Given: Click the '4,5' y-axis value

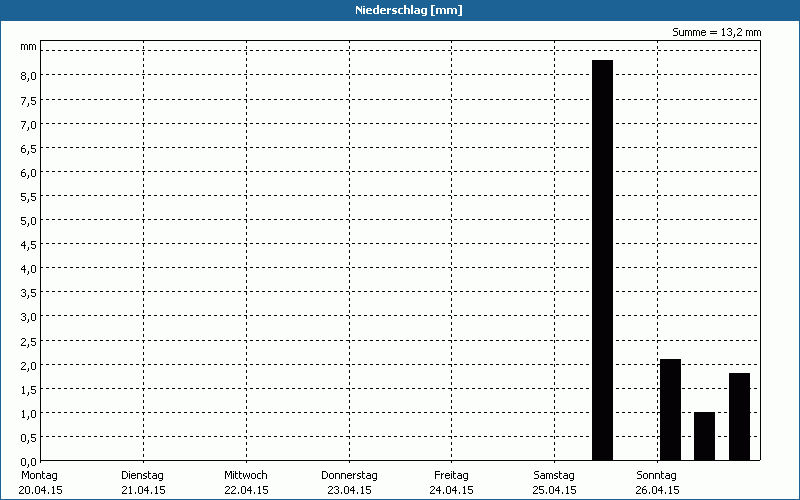Looking at the screenshot, I should point(29,244).
